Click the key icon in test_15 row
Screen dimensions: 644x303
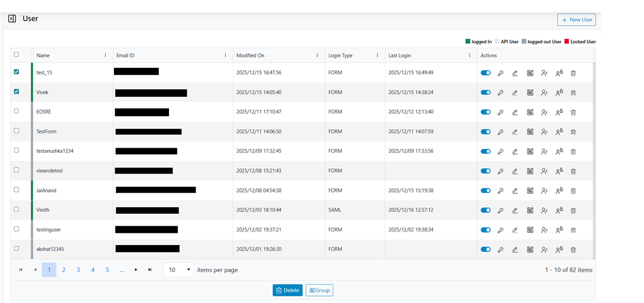pos(500,73)
